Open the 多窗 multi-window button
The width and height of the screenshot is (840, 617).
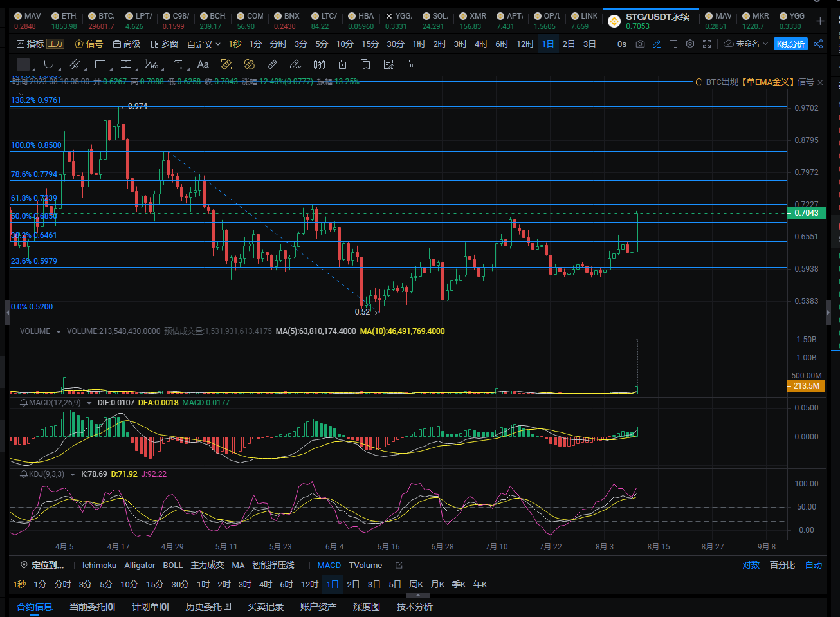(x=164, y=44)
